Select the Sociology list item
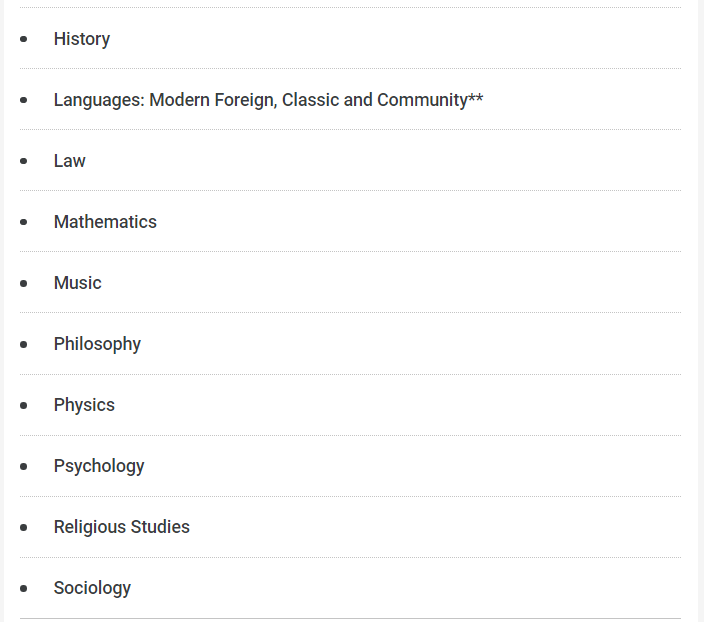704x622 pixels. pos(92,588)
